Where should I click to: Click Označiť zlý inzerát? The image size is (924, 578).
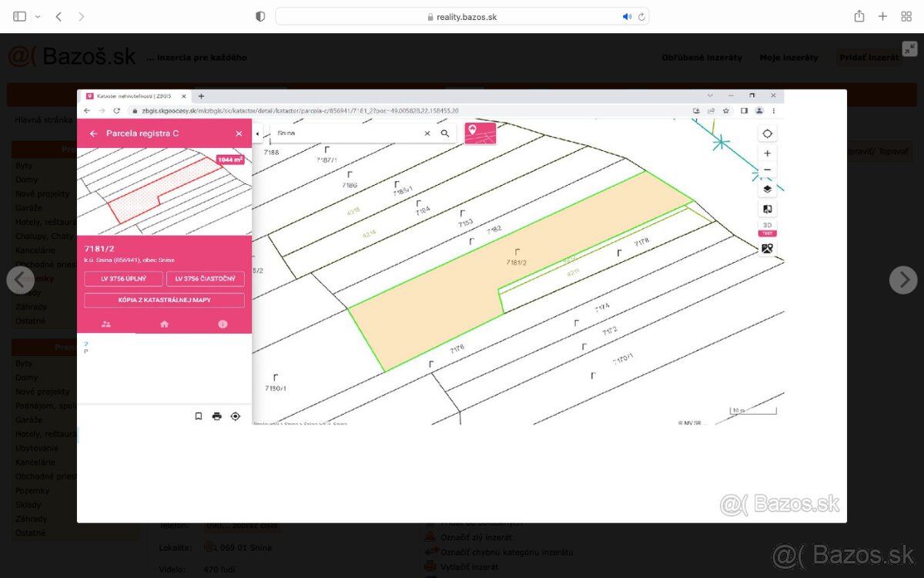[476, 537]
